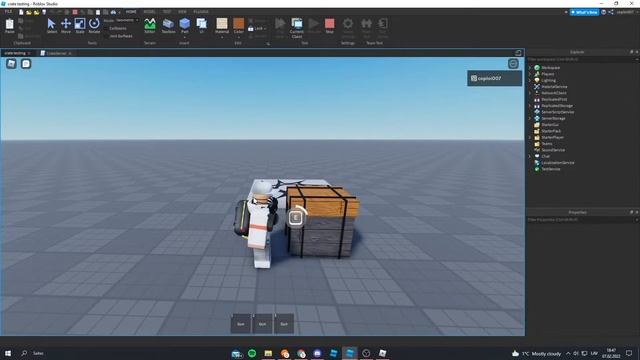Screen dimensions: 640x360
Task: Open Windows Start menu
Action: pos(8,353)
